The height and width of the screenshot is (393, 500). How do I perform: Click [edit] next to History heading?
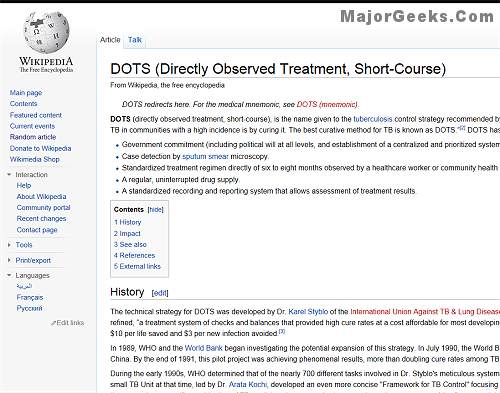coord(160,293)
